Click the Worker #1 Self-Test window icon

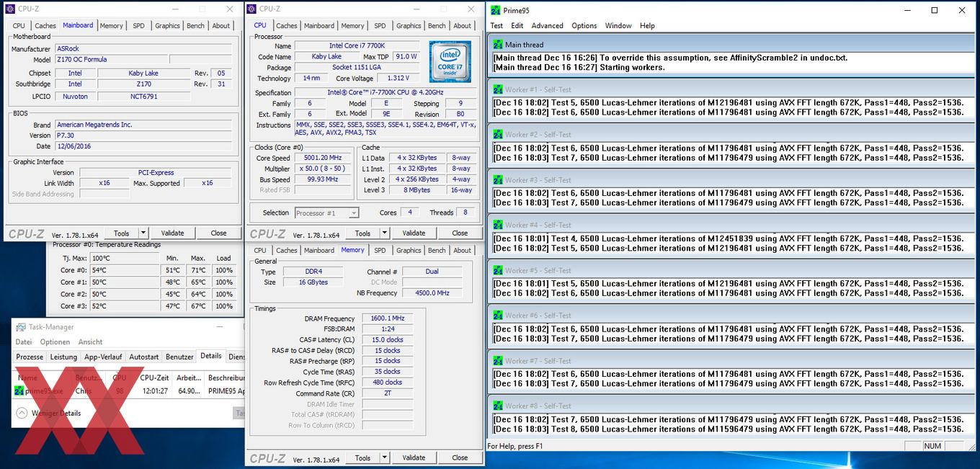pos(498,89)
